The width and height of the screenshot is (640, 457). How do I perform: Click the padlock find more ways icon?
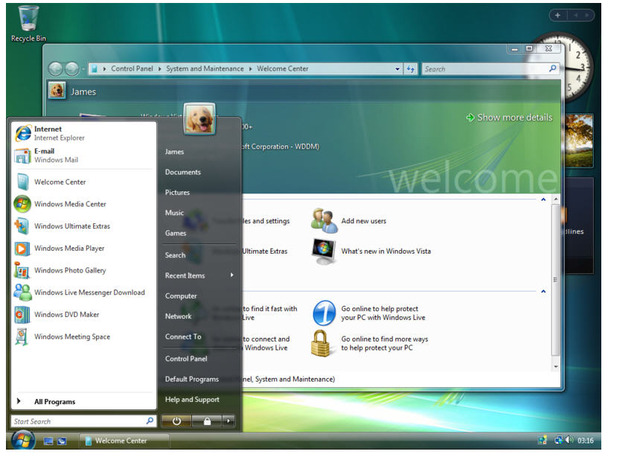point(321,344)
